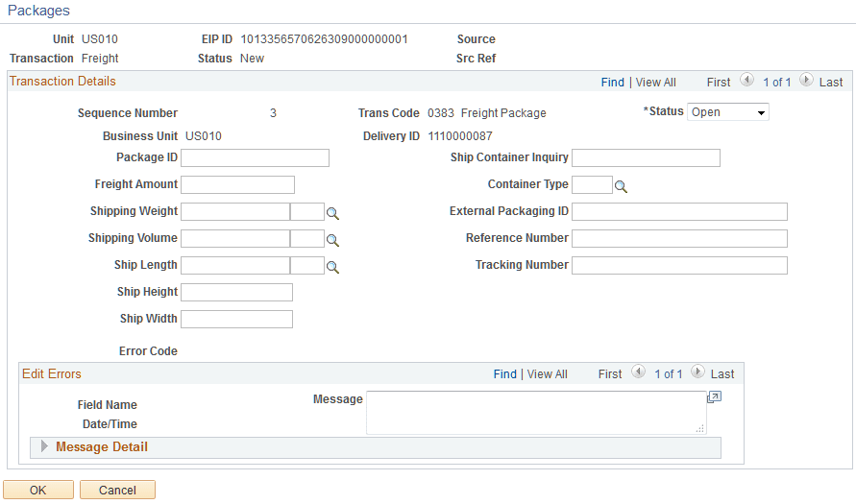Focus the Ship Container Inquiry field
Viewport: 856px width, 504px height.
646,158
